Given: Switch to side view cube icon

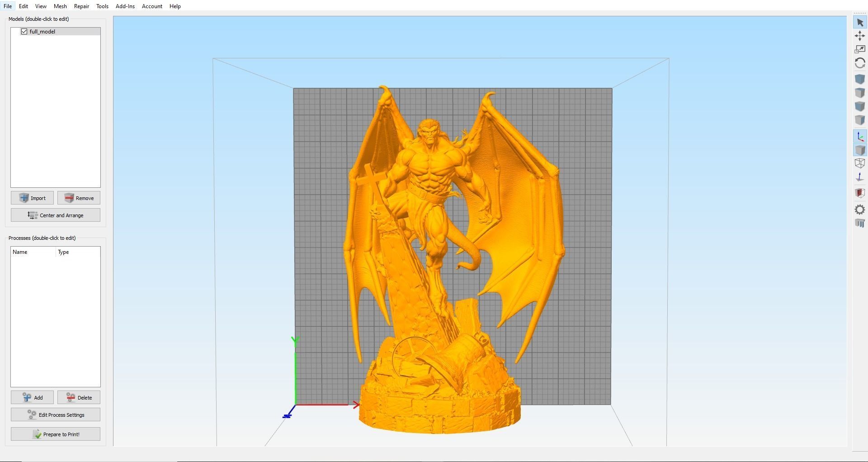Looking at the screenshot, I should pos(860,119).
